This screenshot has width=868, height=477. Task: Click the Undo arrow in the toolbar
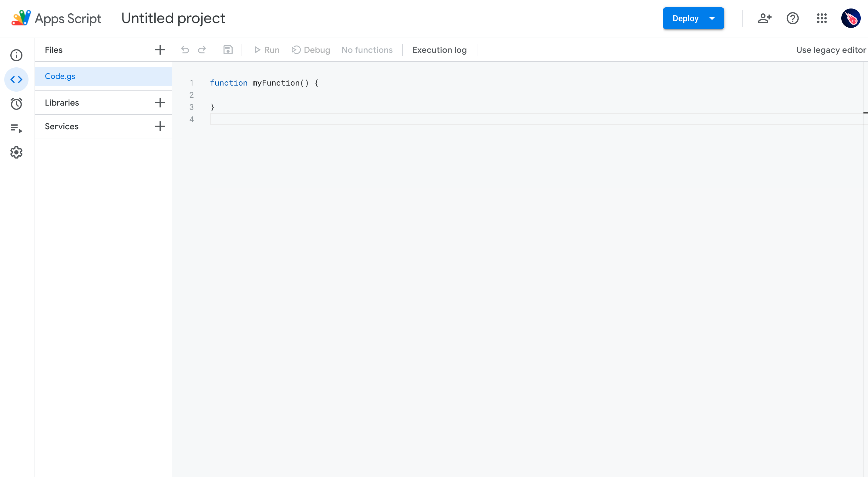tap(185, 50)
